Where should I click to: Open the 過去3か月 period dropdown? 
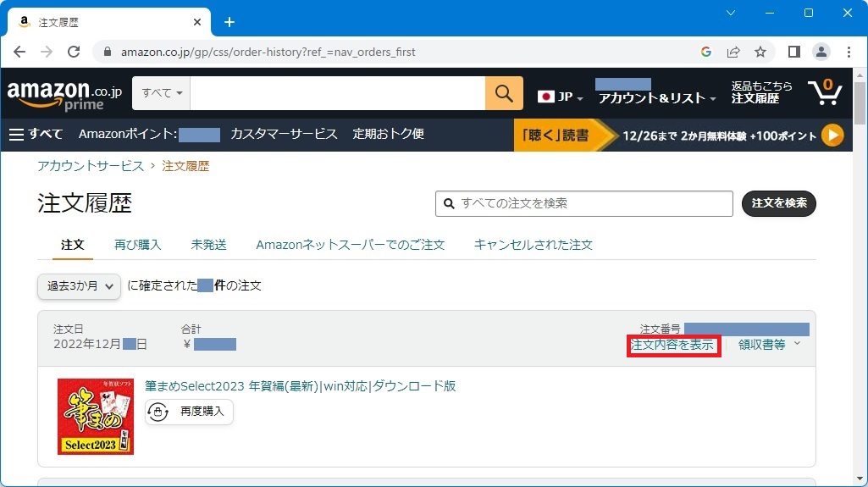[x=79, y=286]
